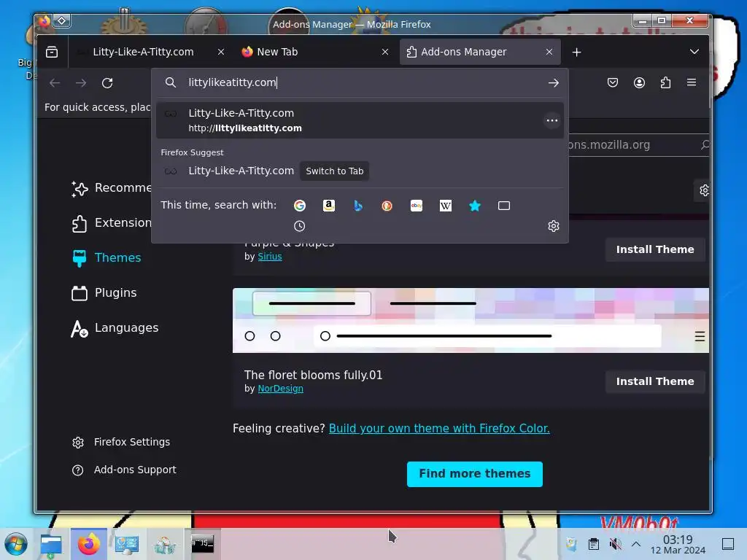This screenshot has height=560, width=747.
Task: Open the terminal from the taskbar
Action: click(x=203, y=544)
